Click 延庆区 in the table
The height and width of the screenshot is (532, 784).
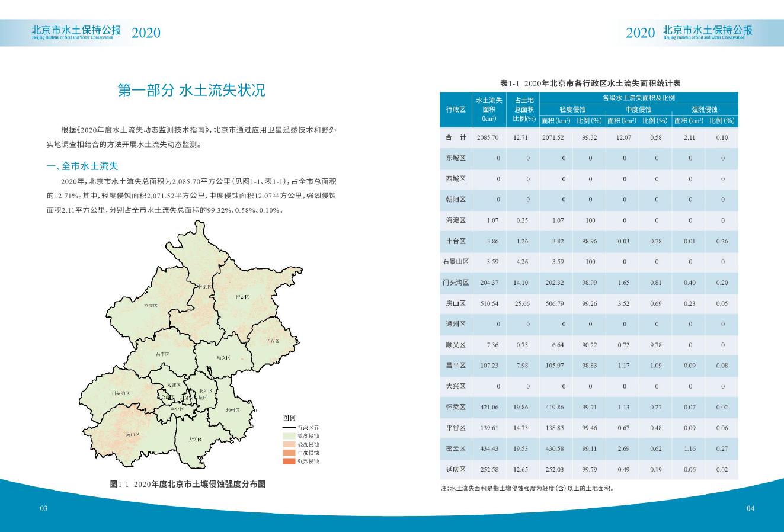[456, 469]
